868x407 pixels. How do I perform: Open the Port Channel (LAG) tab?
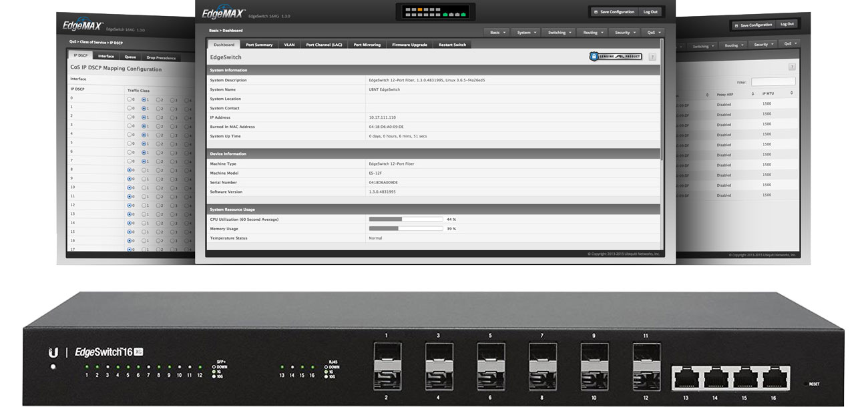point(324,45)
